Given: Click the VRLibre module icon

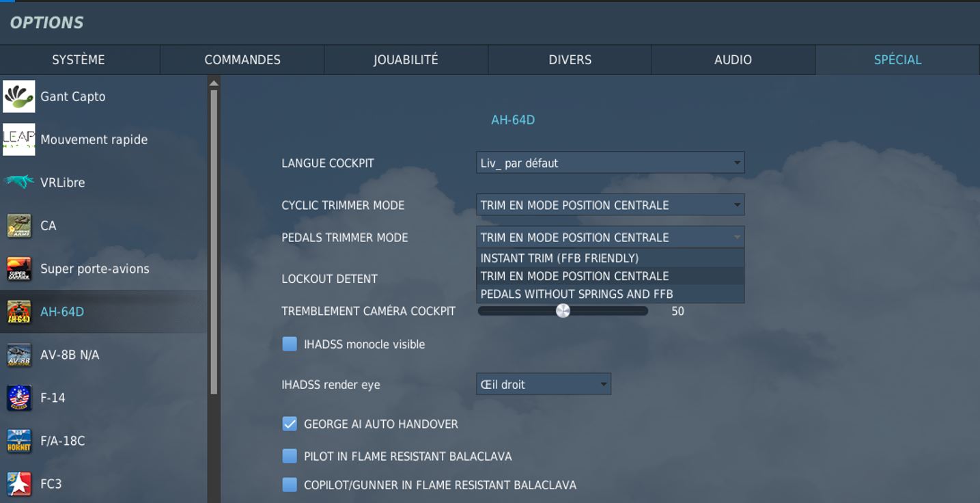Looking at the screenshot, I should [x=18, y=182].
